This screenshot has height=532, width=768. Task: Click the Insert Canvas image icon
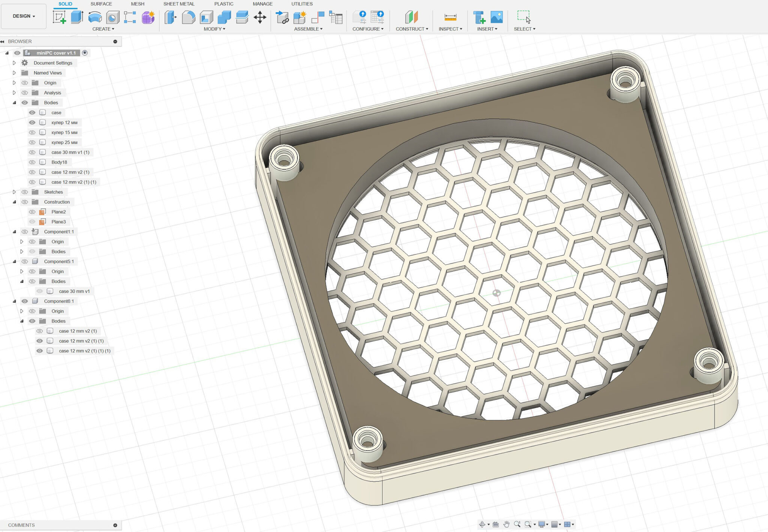click(496, 17)
